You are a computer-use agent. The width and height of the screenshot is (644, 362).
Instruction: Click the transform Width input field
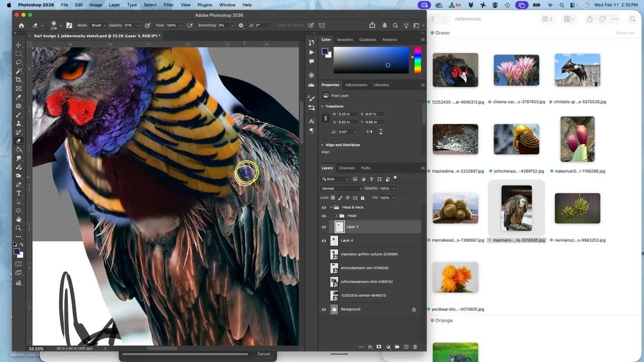347,114
